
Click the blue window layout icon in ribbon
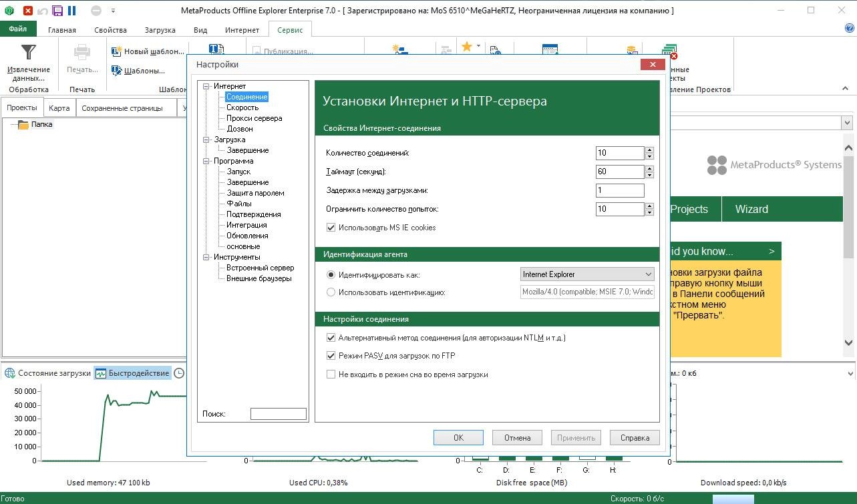[x=550, y=49]
